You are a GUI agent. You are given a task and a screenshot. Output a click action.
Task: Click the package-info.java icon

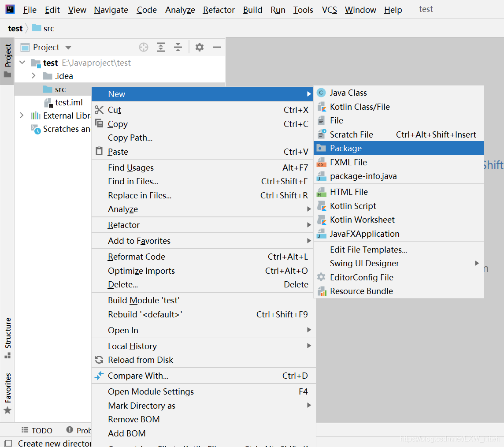point(322,176)
